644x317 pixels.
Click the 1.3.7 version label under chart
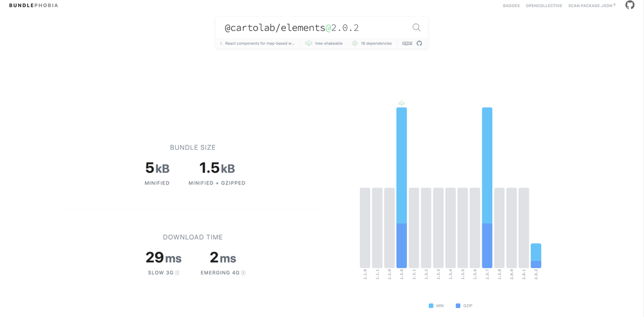click(487, 275)
